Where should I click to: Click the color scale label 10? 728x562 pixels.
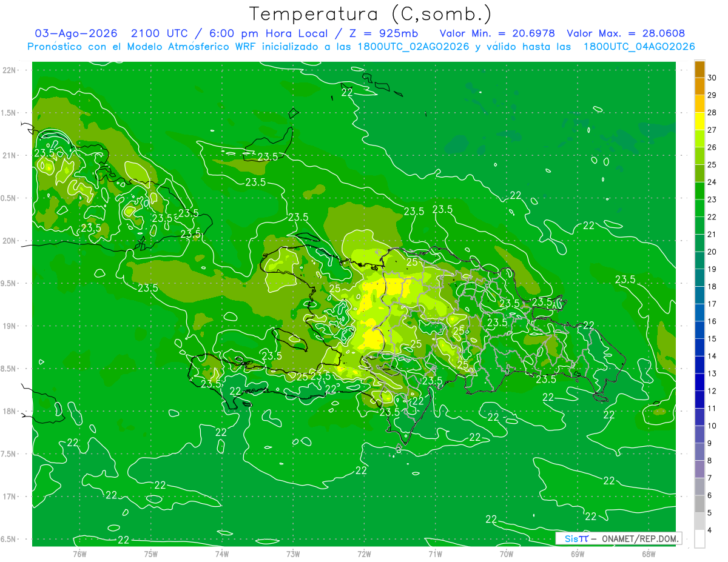pyautogui.click(x=712, y=426)
